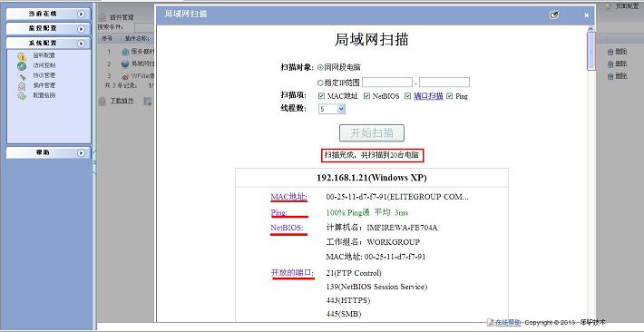Click the warning icon at top of 系统配置 list
This screenshot has width=644, height=332.
pyautogui.click(x=22, y=56)
